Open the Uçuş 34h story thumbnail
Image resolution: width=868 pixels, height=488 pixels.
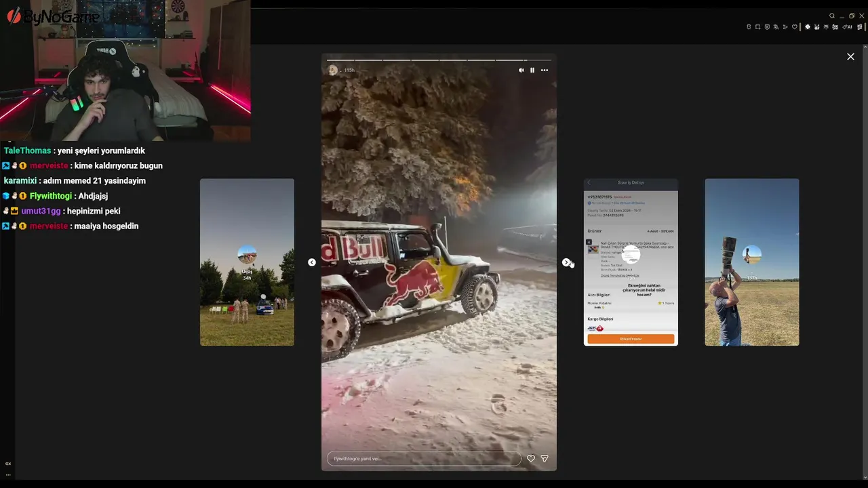point(247,262)
